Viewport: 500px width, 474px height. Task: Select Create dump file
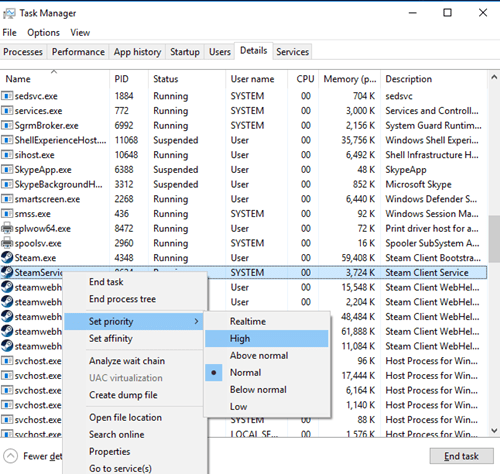133,395
